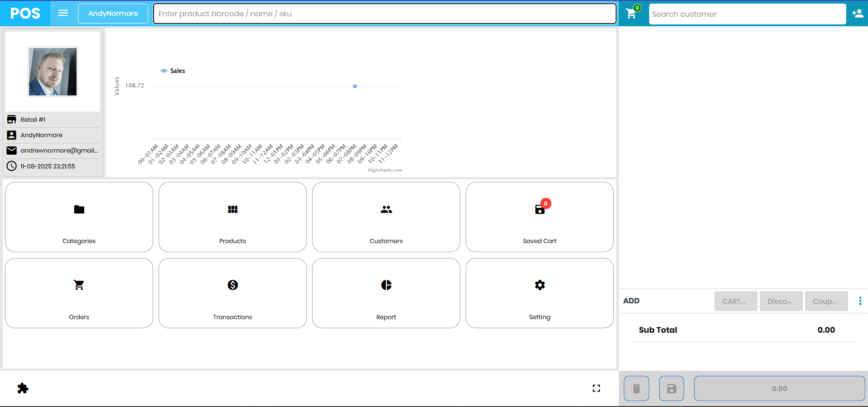This screenshot has width=868, height=407.
Task: Expand the three-dot cart options menu
Action: point(860,301)
